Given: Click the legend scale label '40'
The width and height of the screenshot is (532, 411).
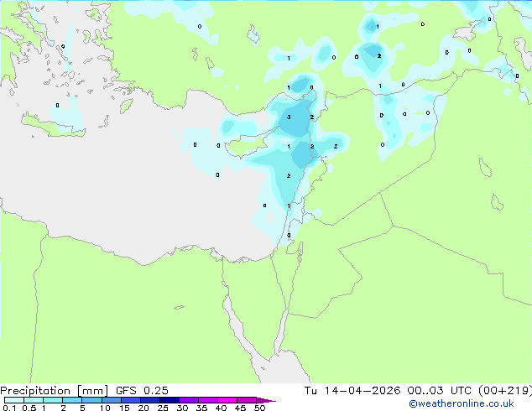Looking at the screenshot, I should pyautogui.click(x=221, y=408).
